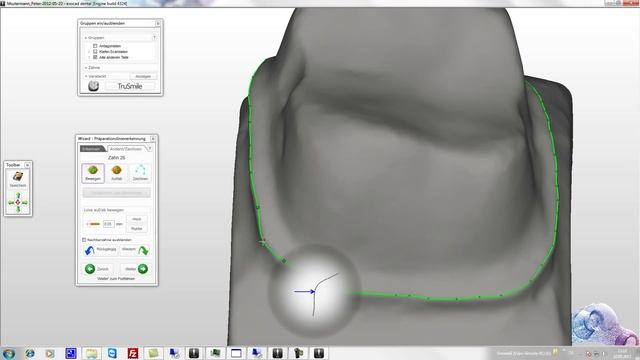Expand the Alle anderen Teile tree arrow

tap(89, 58)
